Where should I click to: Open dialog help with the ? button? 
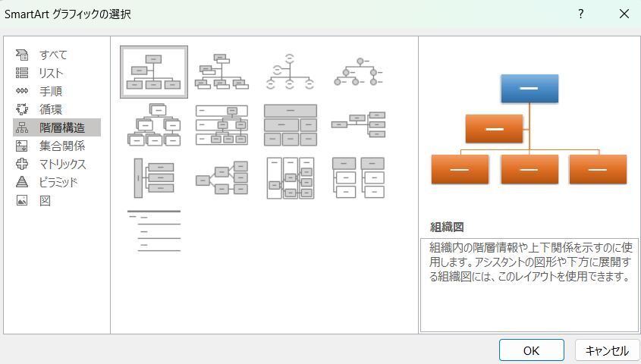coord(580,14)
